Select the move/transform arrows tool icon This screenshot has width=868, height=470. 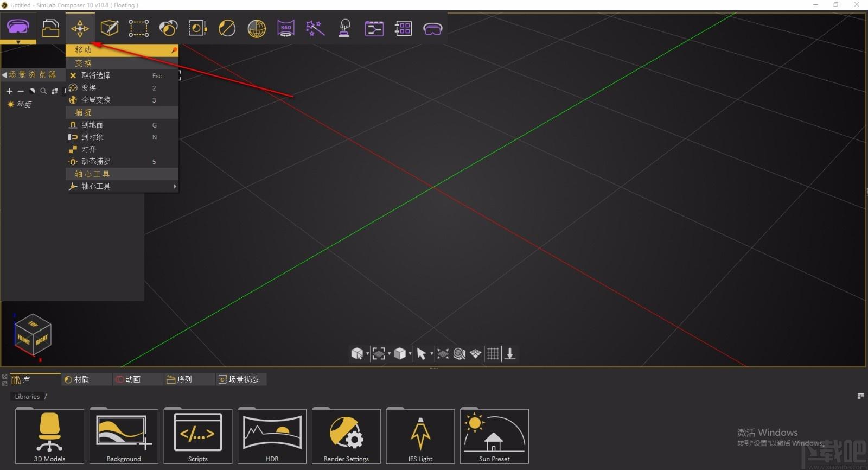pos(80,28)
